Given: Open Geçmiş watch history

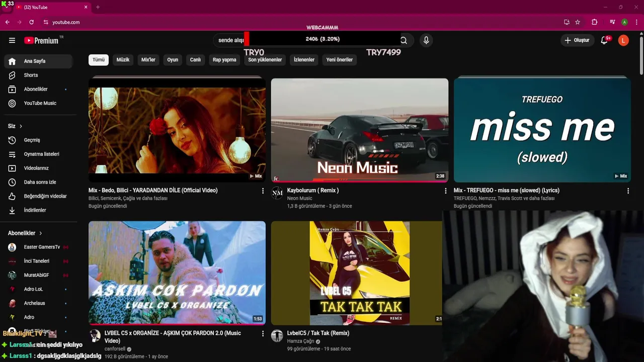Looking at the screenshot, I should click(39, 140).
